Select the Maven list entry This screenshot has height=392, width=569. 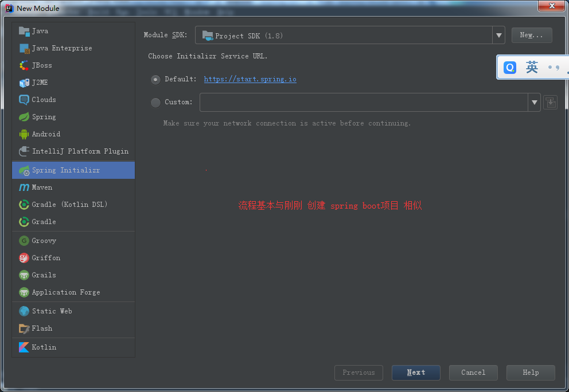click(x=73, y=187)
